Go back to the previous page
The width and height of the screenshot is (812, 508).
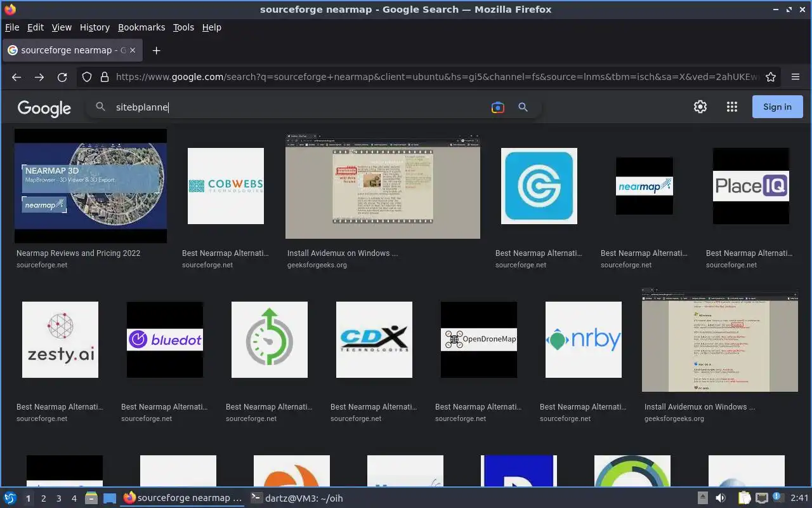(16, 77)
